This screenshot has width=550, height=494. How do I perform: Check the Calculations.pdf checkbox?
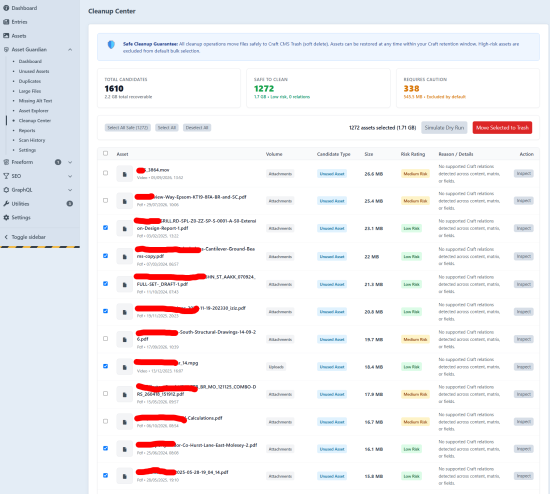(106, 421)
